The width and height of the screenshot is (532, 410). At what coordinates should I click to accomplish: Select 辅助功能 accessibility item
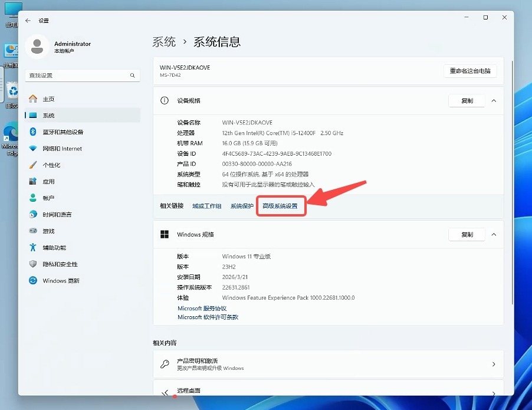pos(54,248)
